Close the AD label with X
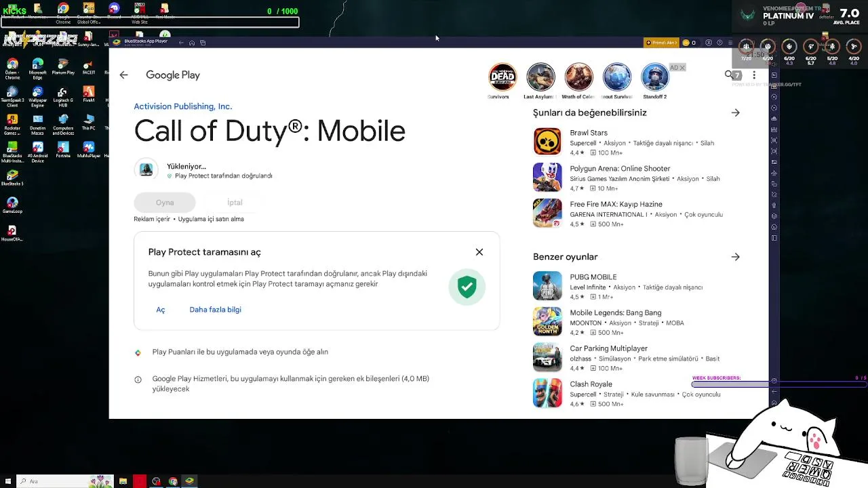868x488 pixels. point(682,68)
